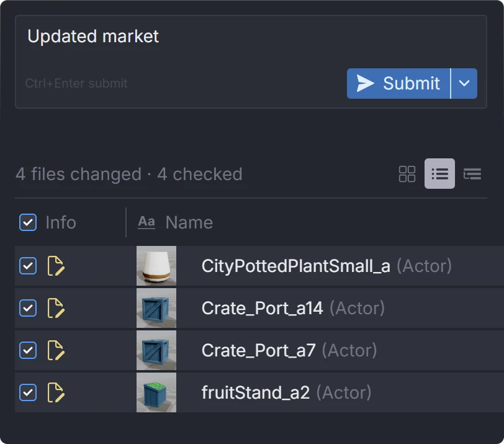Image resolution: width=504 pixels, height=444 pixels.
Task: Select the CityPottedPlantSmall_a (Actor) row name
Action: (x=326, y=266)
